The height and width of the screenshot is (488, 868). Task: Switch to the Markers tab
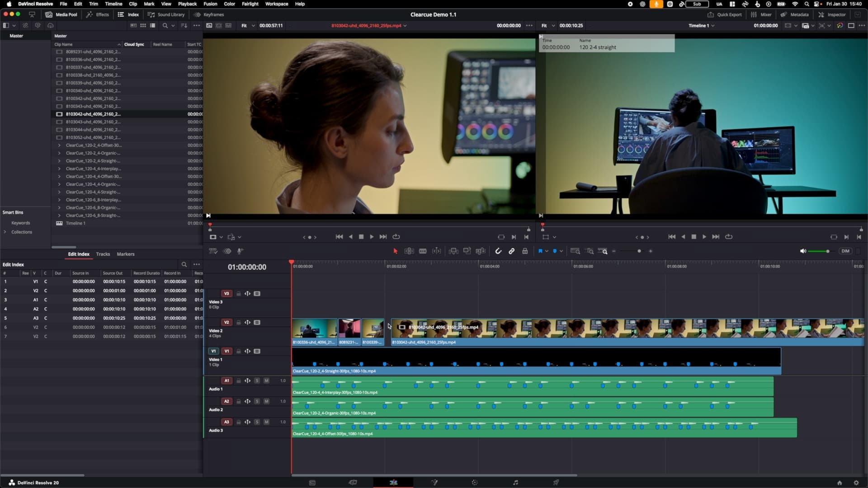[125, 254]
